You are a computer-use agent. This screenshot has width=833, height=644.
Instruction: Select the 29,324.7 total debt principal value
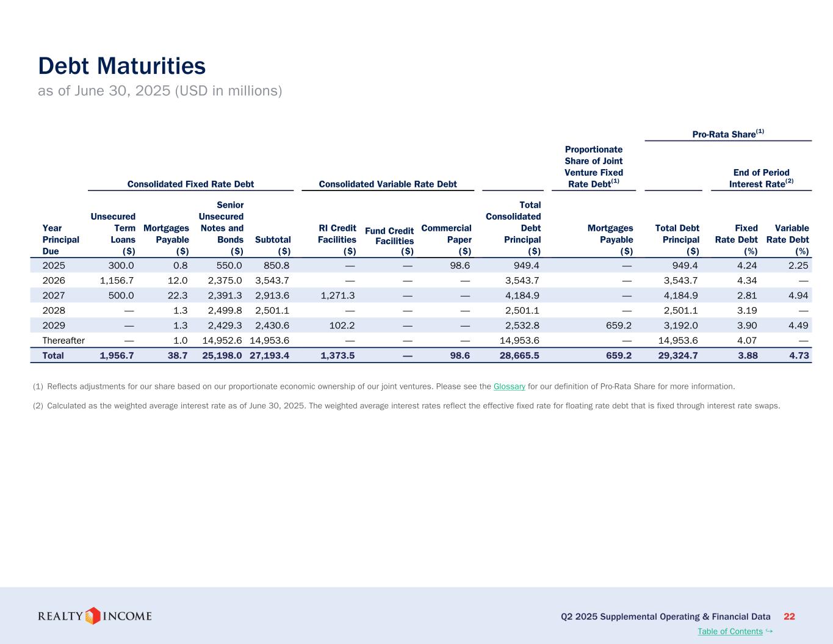[678, 355]
